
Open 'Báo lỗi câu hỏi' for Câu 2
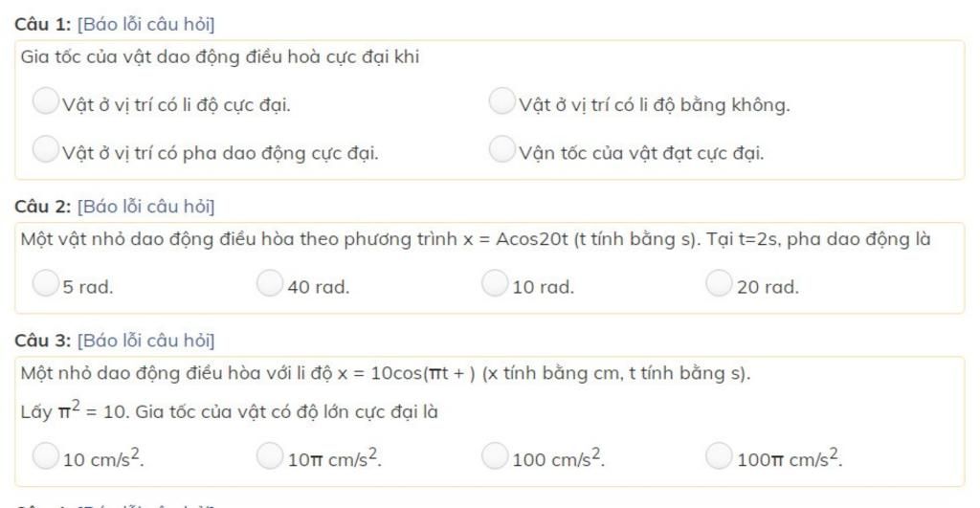click(145, 207)
